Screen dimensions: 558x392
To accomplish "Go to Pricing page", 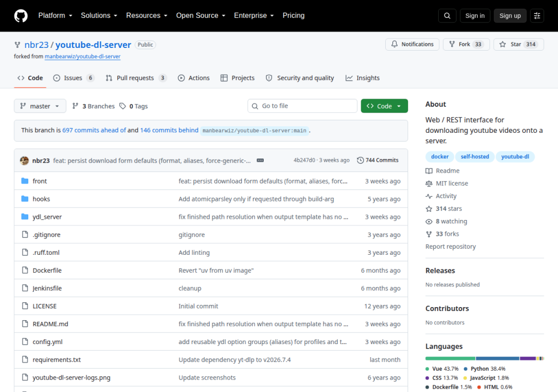I will click(294, 16).
